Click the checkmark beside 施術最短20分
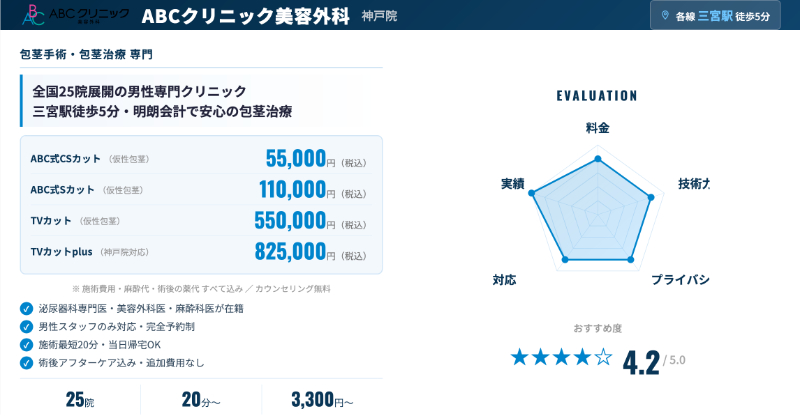800x418 pixels. (x=26, y=345)
